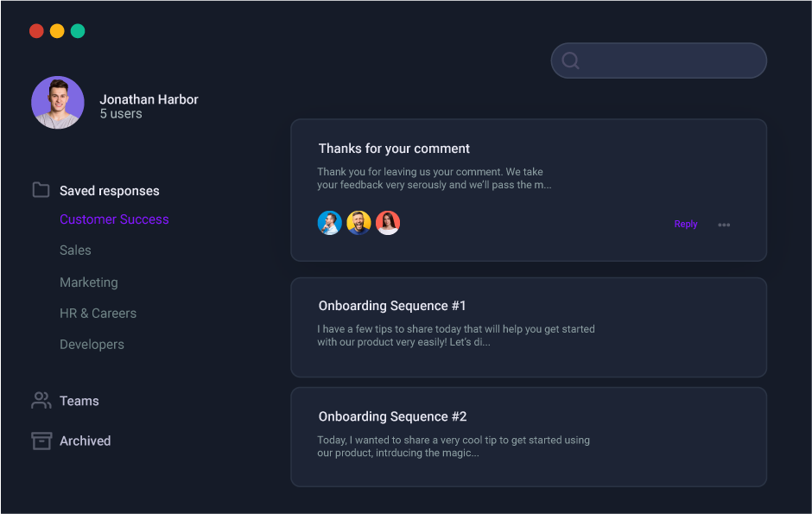Click the Reply link
The width and height of the screenshot is (812, 514).
(x=685, y=225)
